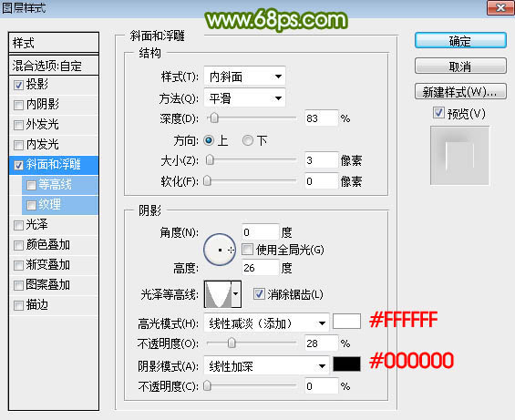Expand the 高光模式 线性减淡 dropdown
Image resolution: width=515 pixels, height=420 pixels.
click(x=266, y=323)
